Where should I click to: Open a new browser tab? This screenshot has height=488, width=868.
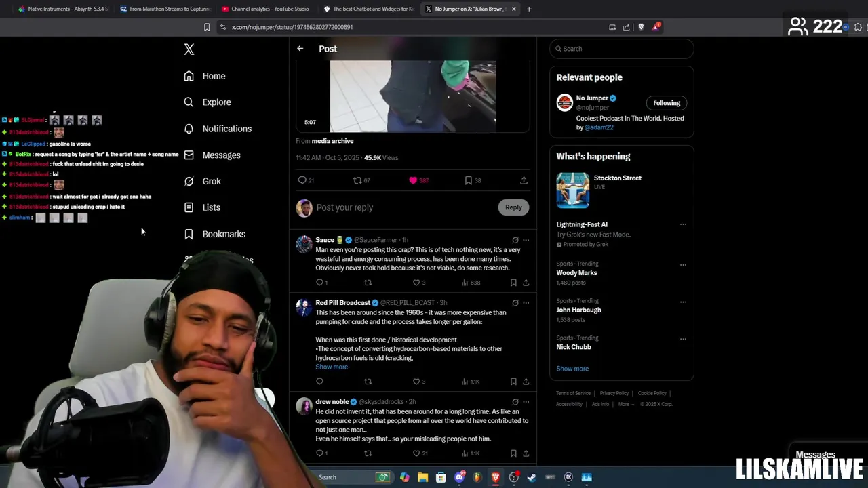point(529,9)
